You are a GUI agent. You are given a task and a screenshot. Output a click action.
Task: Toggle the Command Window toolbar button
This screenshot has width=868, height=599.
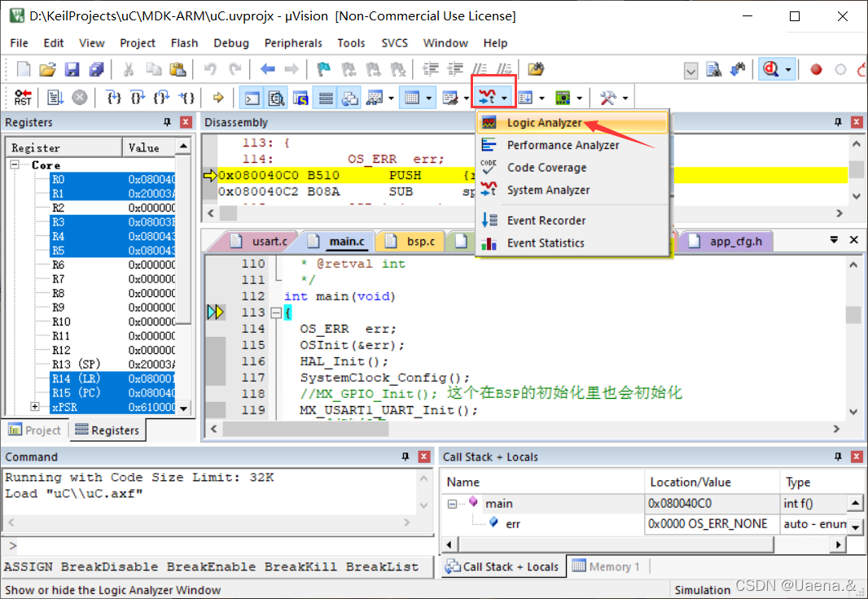click(252, 98)
